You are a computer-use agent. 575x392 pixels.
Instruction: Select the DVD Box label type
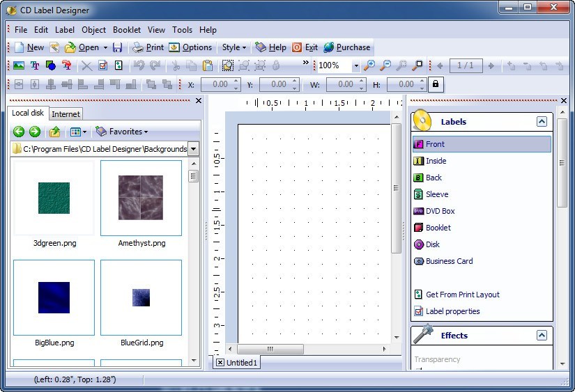point(434,211)
